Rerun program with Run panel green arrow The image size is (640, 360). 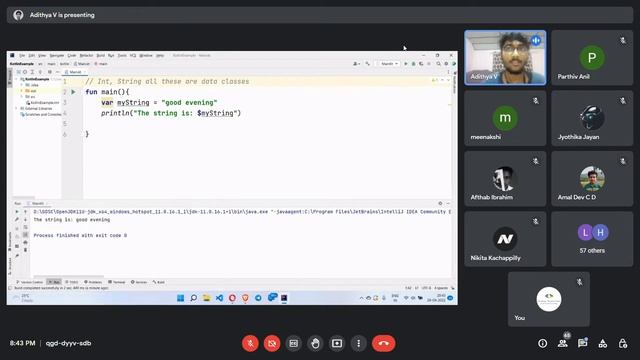coord(17,212)
